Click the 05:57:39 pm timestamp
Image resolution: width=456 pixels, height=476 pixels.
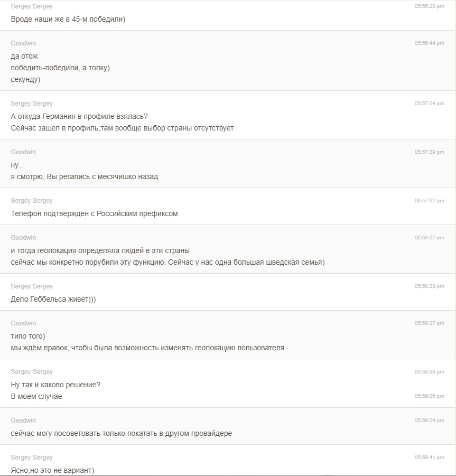pos(429,152)
